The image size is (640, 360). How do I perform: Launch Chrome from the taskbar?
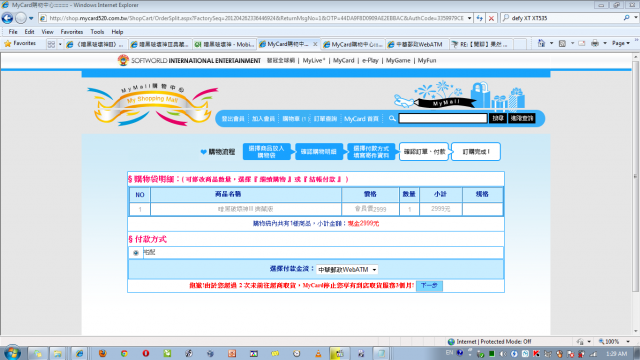124,353
